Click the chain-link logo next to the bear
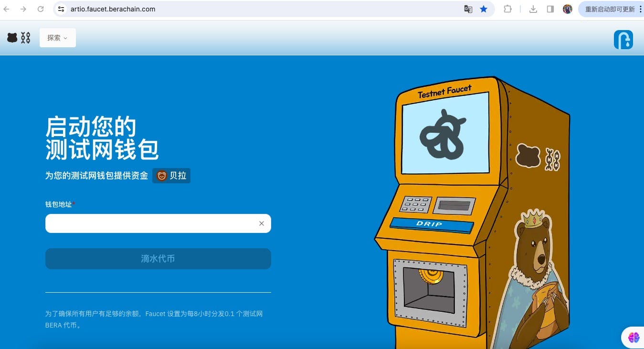 (26, 38)
